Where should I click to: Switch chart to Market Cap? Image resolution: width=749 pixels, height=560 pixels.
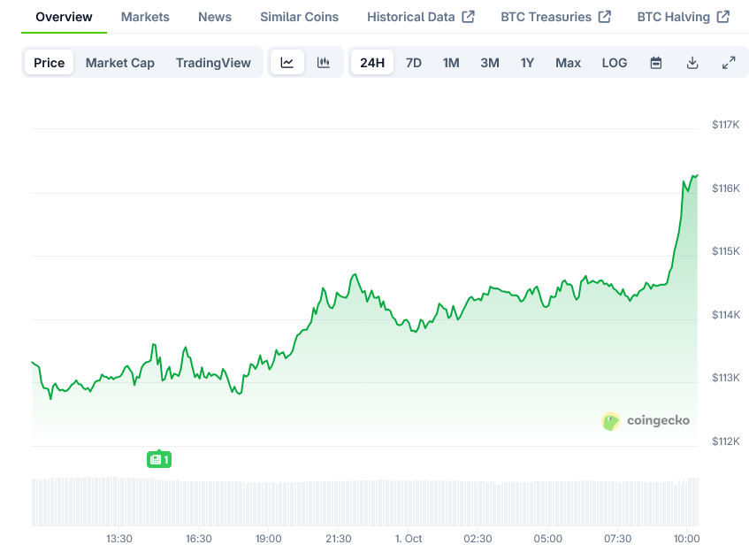click(x=120, y=63)
